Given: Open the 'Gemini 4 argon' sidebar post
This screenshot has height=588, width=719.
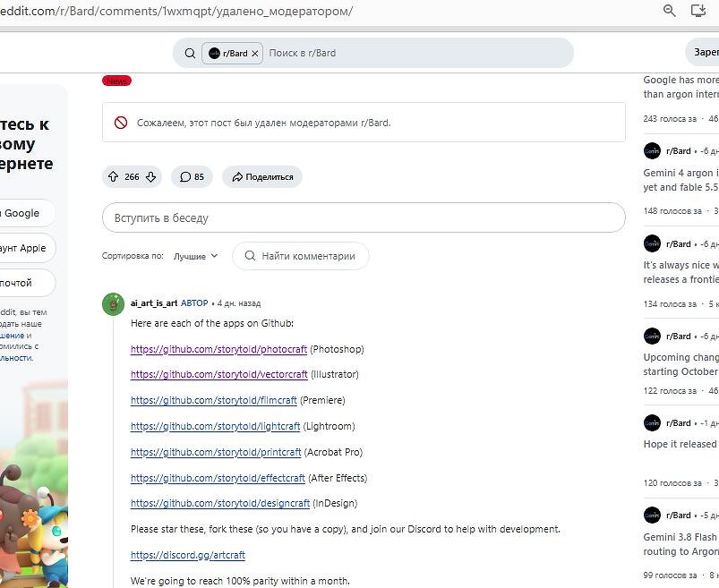Looking at the screenshot, I should 680,180.
